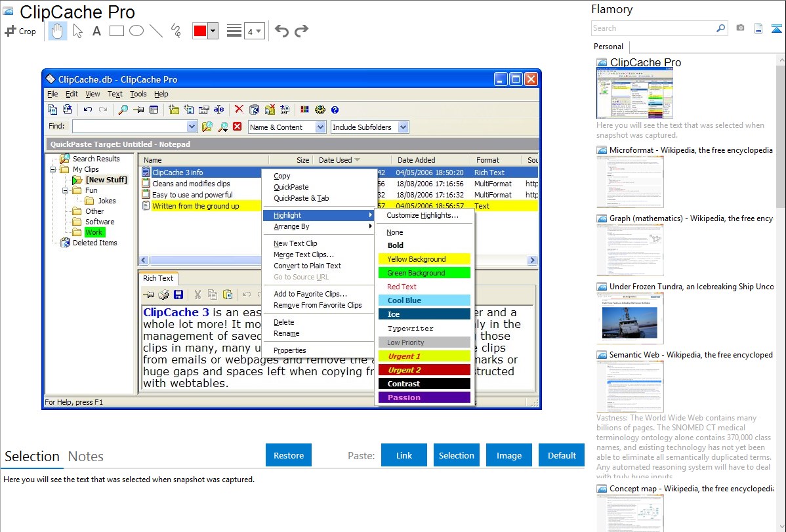Select the text annotation tool
This screenshot has height=532, width=786.
pyautogui.click(x=96, y=31)
